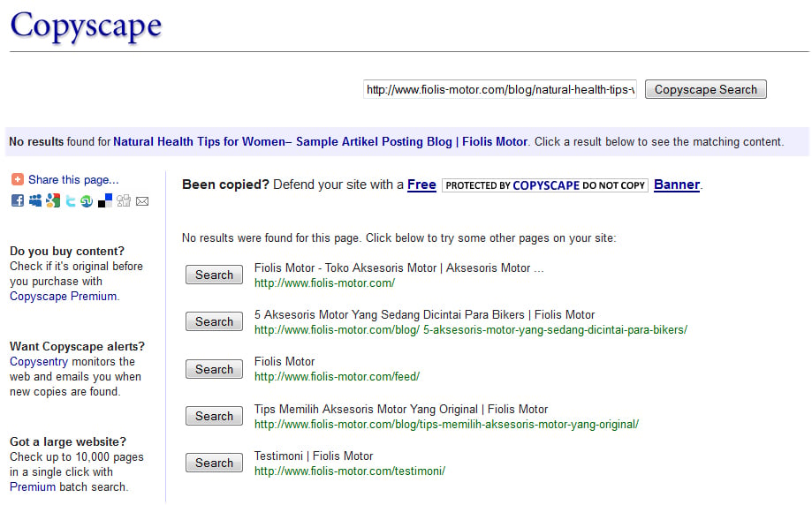Click the Protected by Copyscape banner image
The image size is (812, 505).
click(545, 185)
